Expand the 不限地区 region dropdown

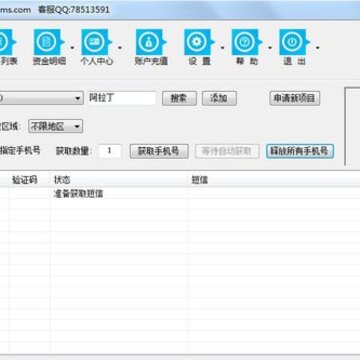pyautogui.click(x=55, y=126)
